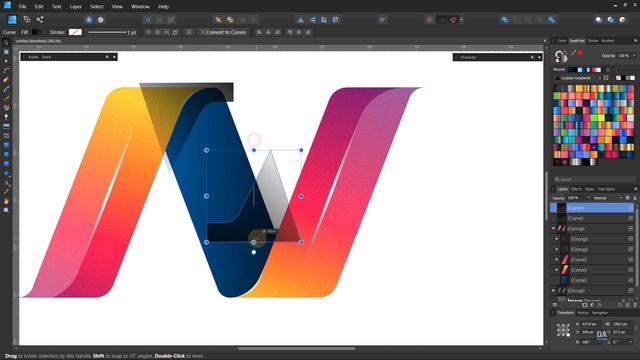Select the Fill gradient tool

point(6,108)
